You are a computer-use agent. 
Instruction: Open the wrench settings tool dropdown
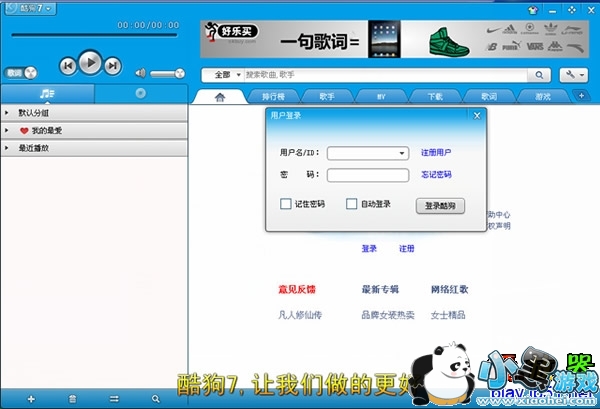[573, 75]
